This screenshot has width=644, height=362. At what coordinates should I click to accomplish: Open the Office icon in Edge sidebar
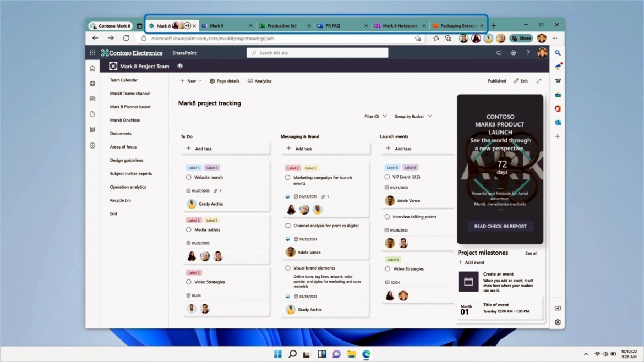tap(558, 109)
